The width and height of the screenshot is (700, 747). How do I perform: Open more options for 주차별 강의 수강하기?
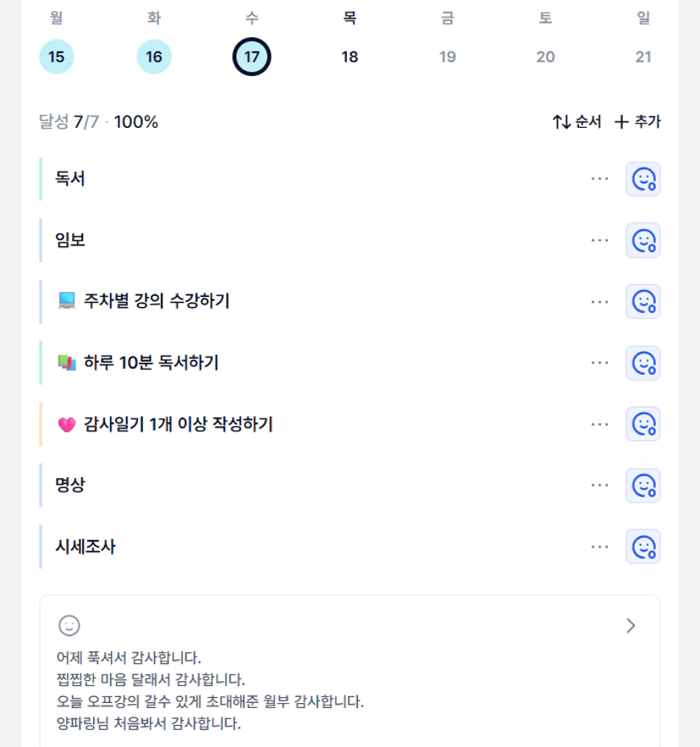tap(600, 302)
